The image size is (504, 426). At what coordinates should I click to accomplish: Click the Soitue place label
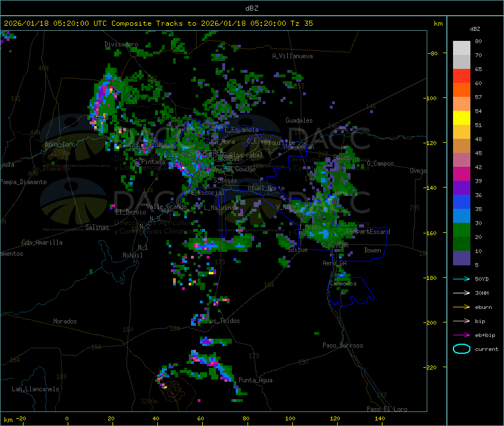[x=297, y=250]
